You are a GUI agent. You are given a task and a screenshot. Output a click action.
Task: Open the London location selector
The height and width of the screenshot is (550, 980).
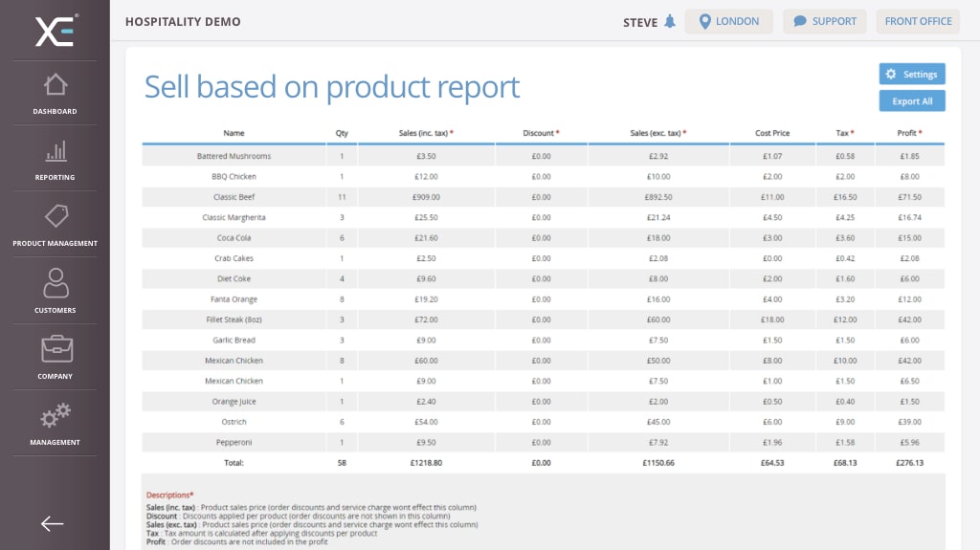pos(728,22)
